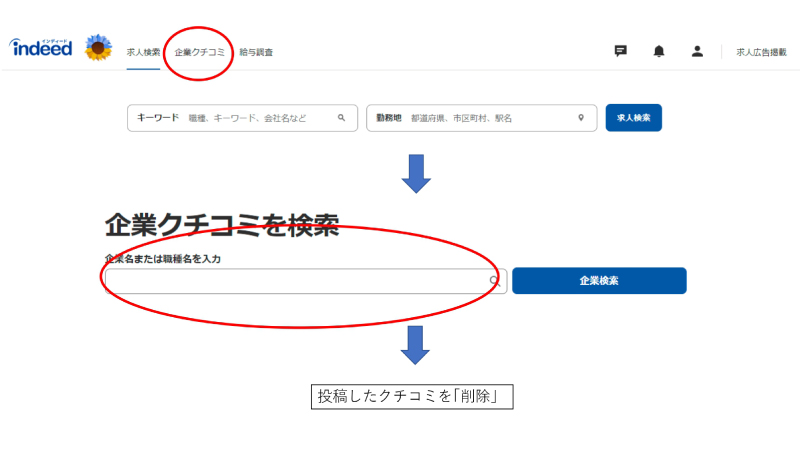This screenshot has height=450, width=800.
Task: Focus the 勤務地 location input field
Action: tap(490, 118)
